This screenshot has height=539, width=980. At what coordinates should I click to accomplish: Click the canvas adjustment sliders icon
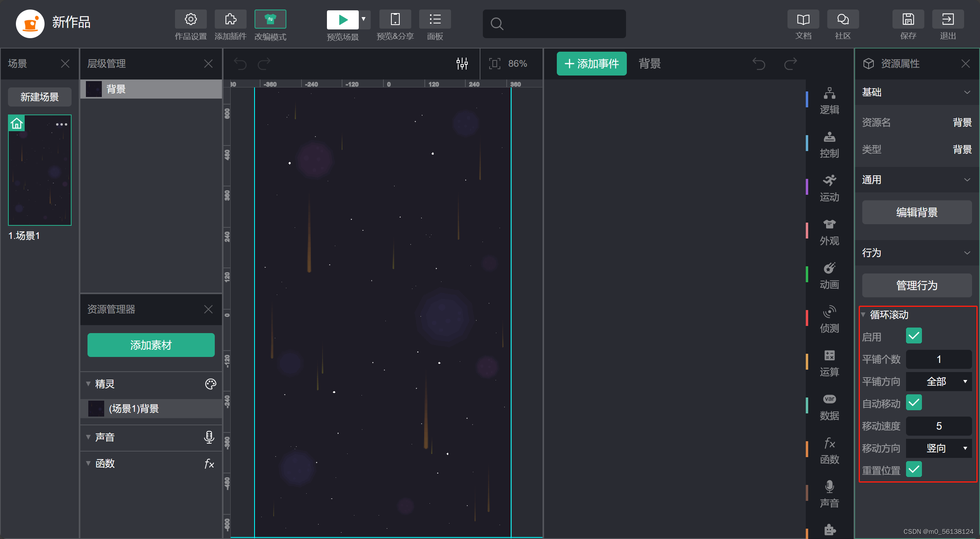click(462, 64)
